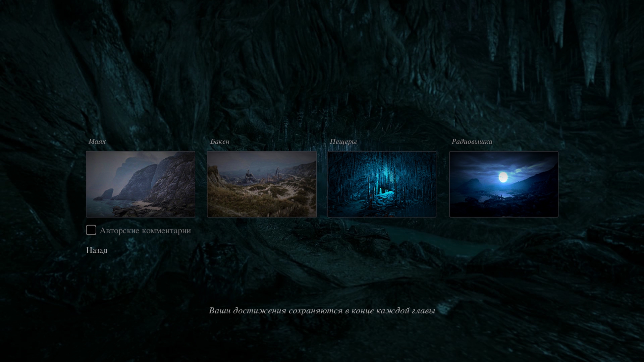
Task: Click the full moon in Радиовышка image
Action: (x=503, y=177)
